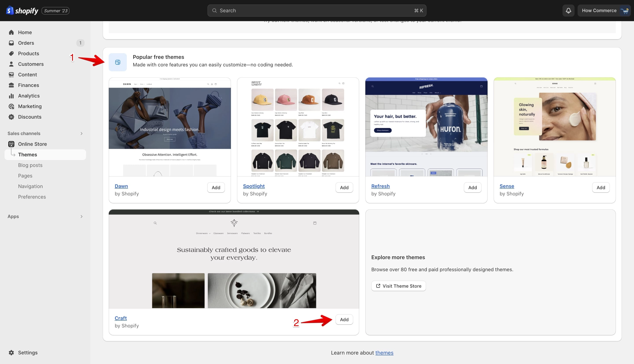Click the Orders inbox icon

[x=11, y=43]
